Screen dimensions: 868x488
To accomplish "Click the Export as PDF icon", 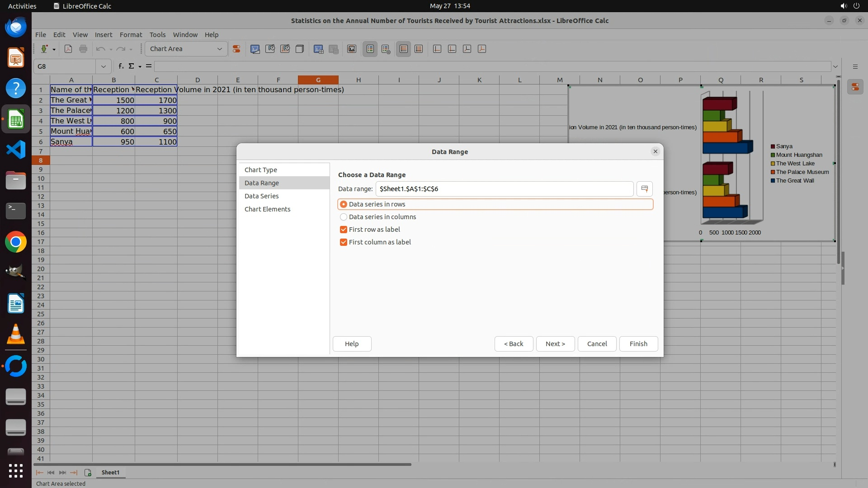I will (x=68, y=49).
